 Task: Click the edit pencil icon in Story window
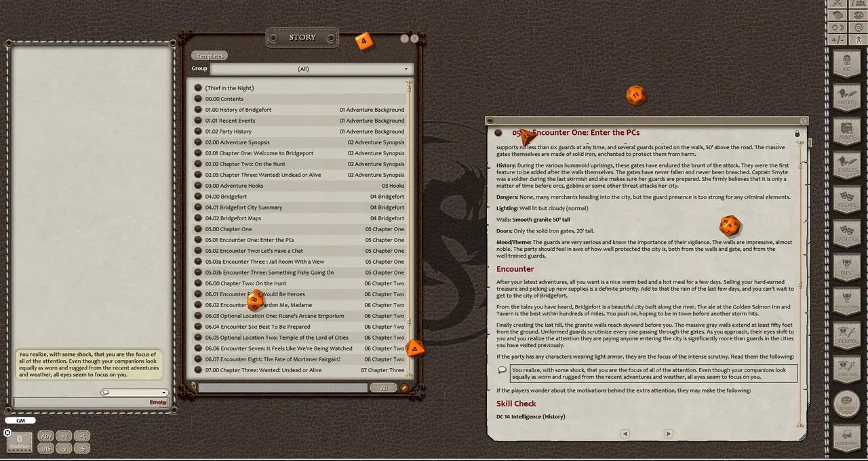pos(405,388)
